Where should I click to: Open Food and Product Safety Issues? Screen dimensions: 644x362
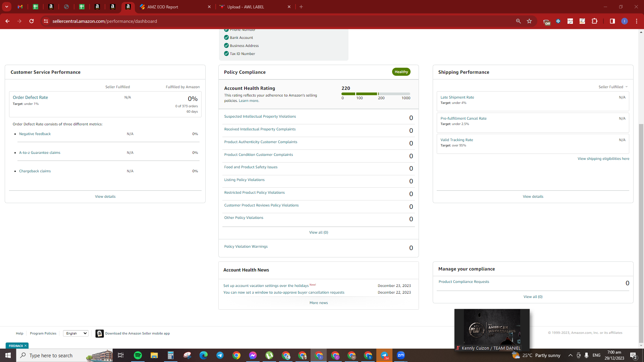tap(251, 167)
